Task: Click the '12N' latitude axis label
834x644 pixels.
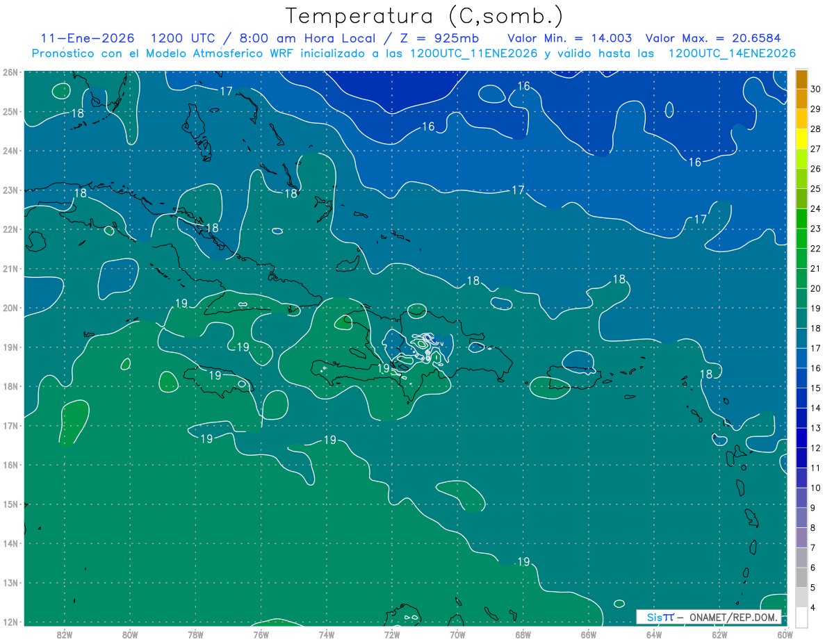Action: 10,622
